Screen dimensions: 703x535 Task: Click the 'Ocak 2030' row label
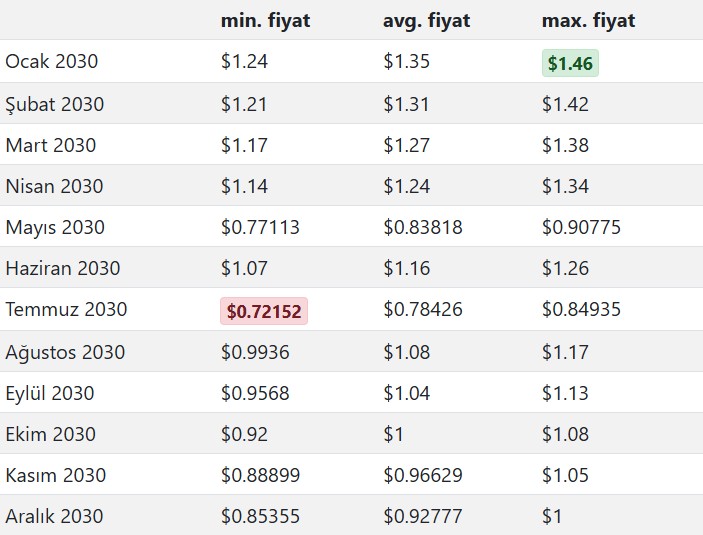point(52,62)
